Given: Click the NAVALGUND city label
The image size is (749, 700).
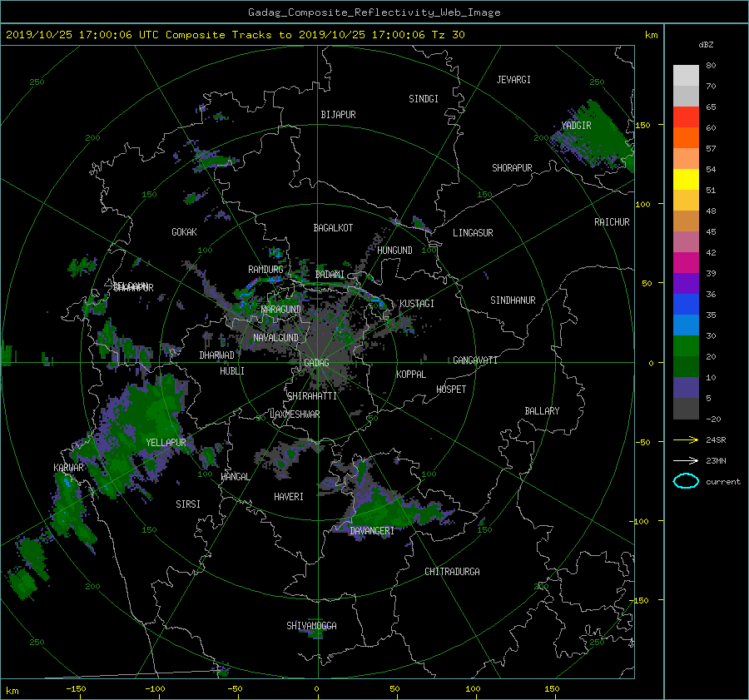Looking at the screenshot, I should (275, 338).
